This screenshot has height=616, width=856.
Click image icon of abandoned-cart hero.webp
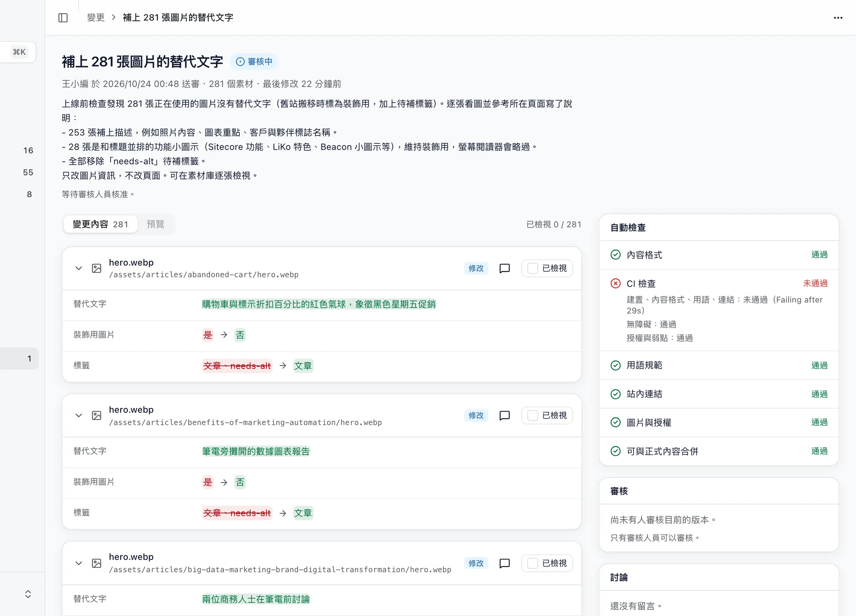pos(97,268)
